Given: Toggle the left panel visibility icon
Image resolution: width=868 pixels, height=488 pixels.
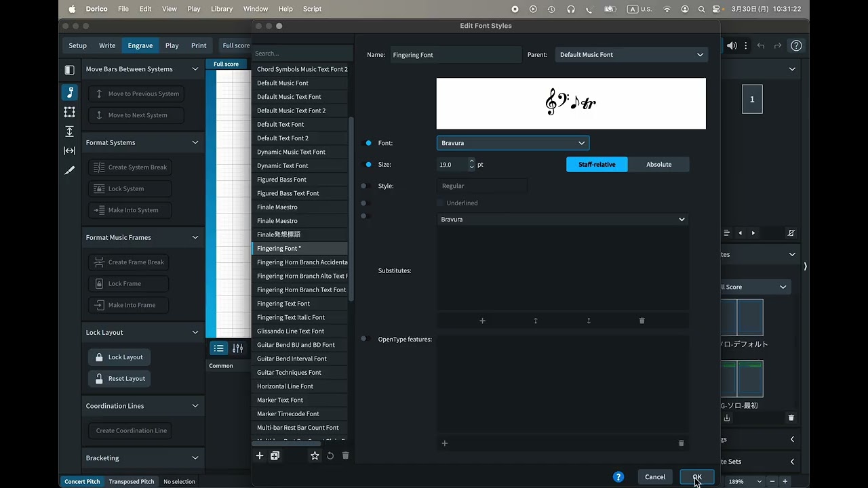Looking at the screenshot, I should [x=69, y=70].
